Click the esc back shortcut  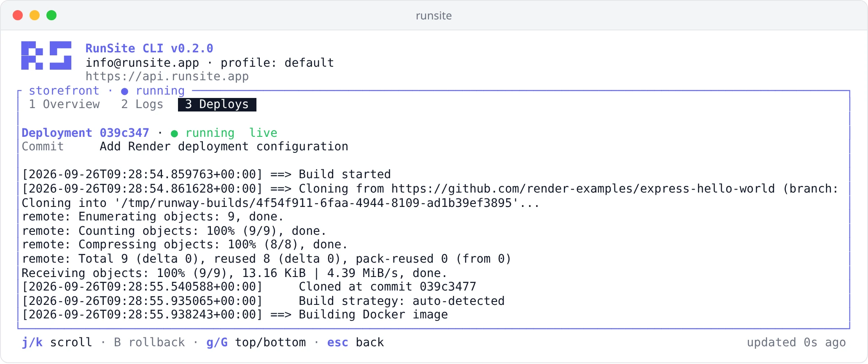tap(356, 342)
